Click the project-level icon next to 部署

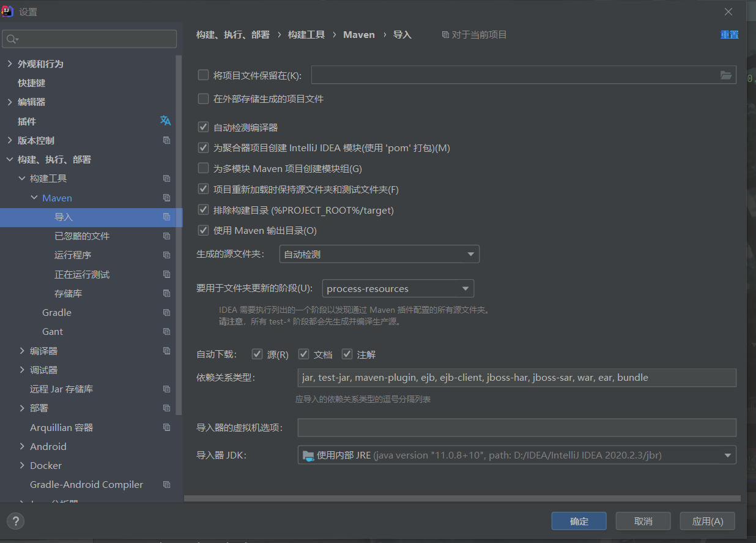click(166, 408)
